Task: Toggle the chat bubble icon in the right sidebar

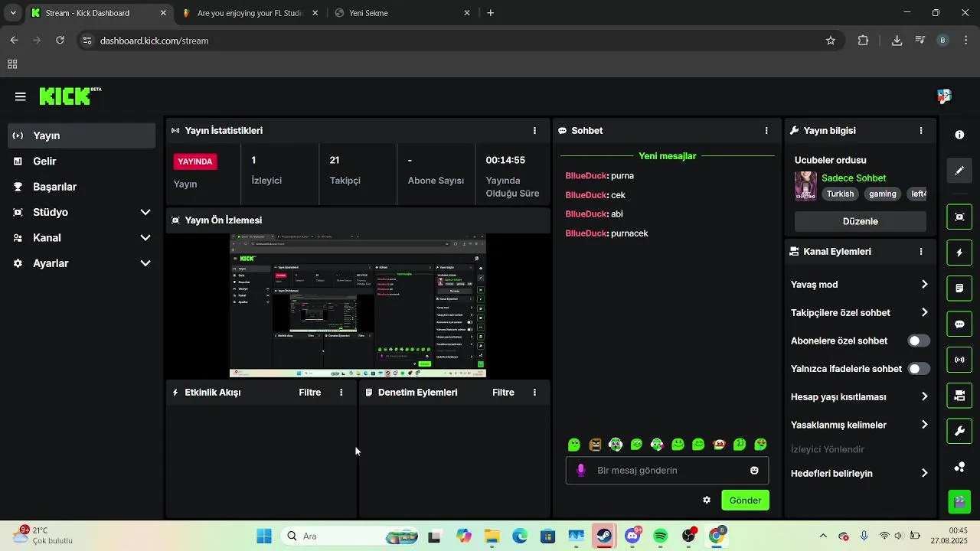Action: (959, 324)
